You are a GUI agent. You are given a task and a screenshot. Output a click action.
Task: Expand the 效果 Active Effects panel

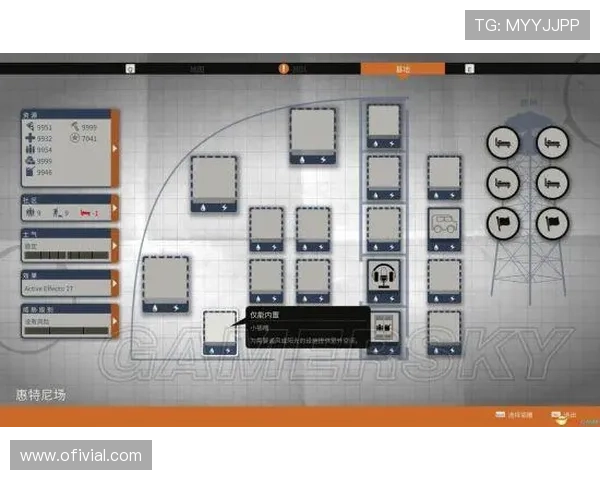pyautogui.click(x=116, y=284)
